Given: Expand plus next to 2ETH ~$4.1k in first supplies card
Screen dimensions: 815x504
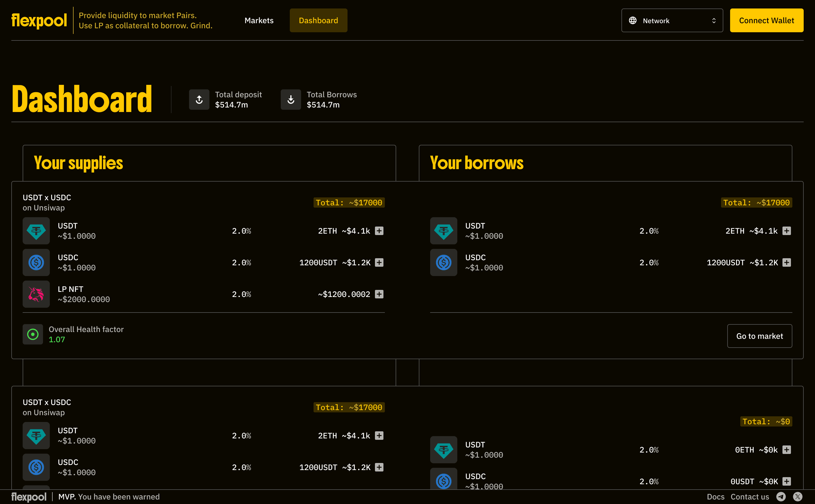Looking at the screenshot, I should click(x=379, y=231).
